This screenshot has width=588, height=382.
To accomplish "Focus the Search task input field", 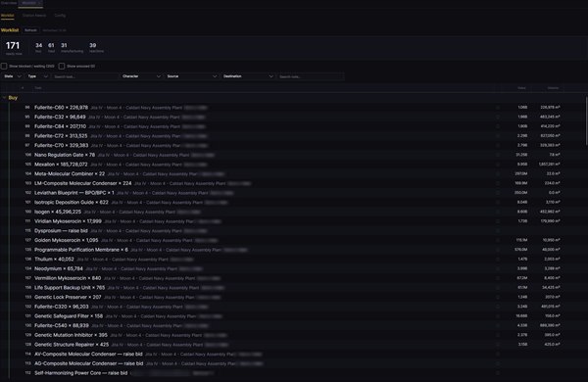I will pos(84,76).
